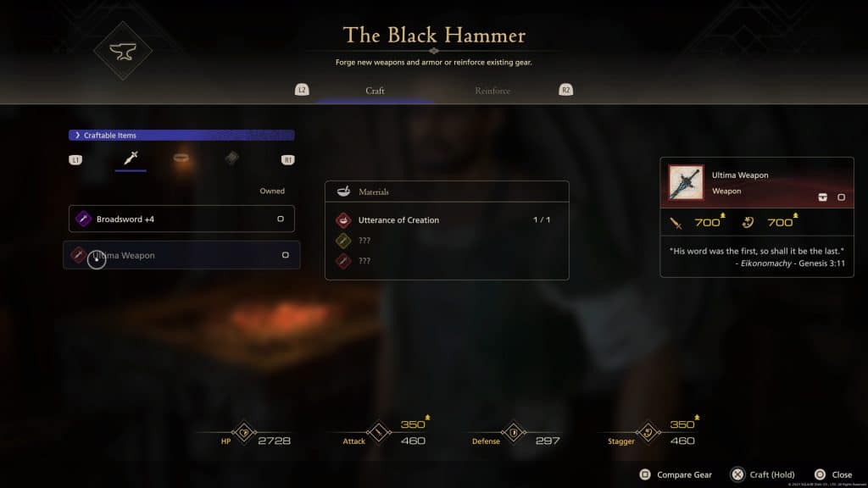Click the L1 previous category button

point(75,160)
